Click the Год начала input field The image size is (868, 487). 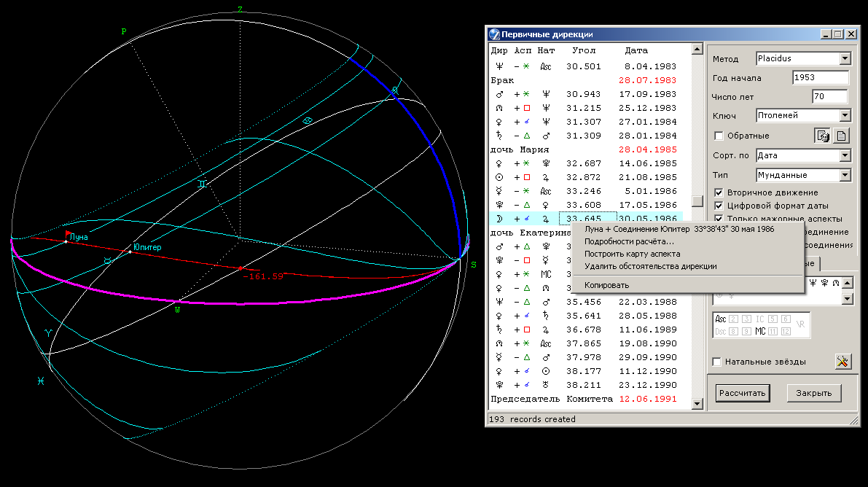pos(821,78)
